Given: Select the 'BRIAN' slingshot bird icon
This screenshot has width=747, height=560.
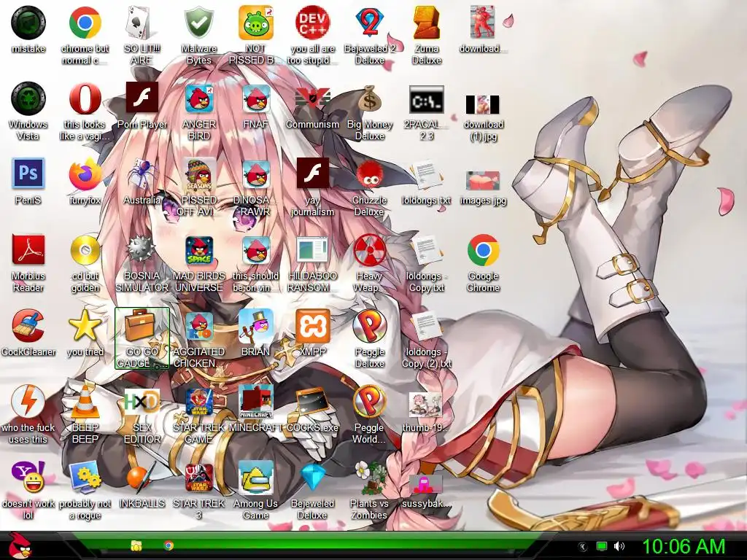Looking at the screenshot, I should (256, 326).
